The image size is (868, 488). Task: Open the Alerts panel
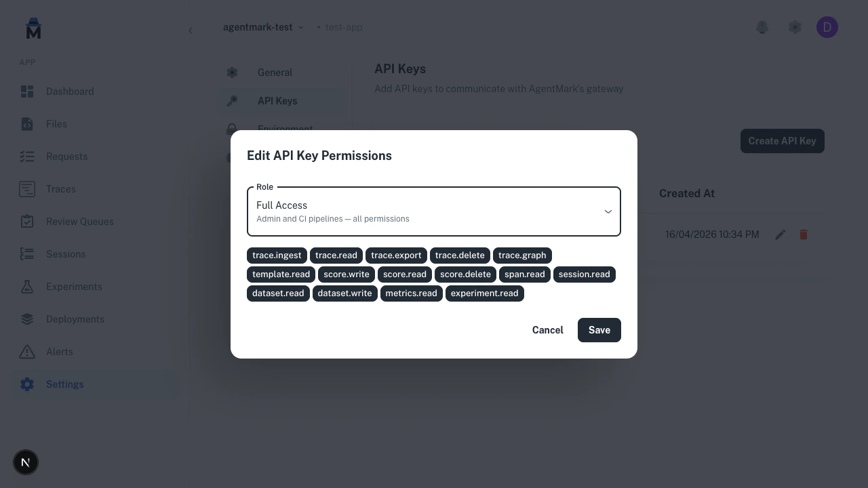tap(59, 352)
